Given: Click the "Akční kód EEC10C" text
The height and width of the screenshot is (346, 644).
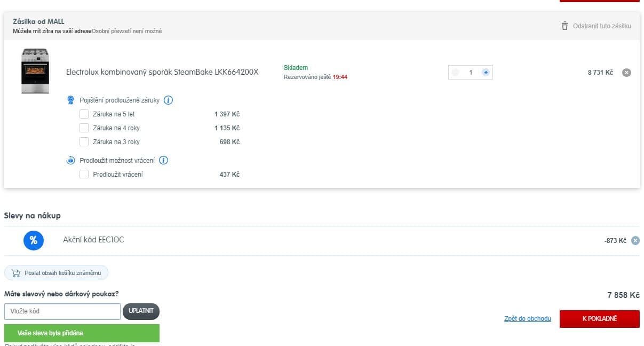Looking at the screenshot, I should (93, 240).
